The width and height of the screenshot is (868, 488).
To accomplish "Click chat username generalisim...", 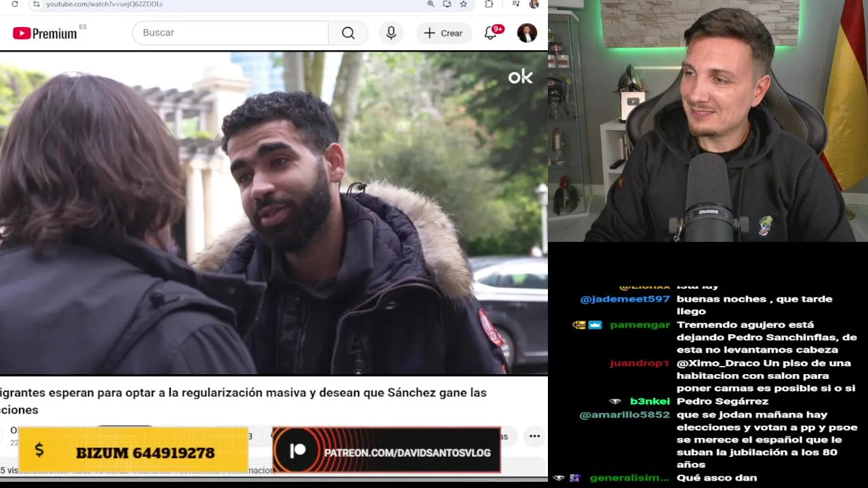I will click(630, 478).
